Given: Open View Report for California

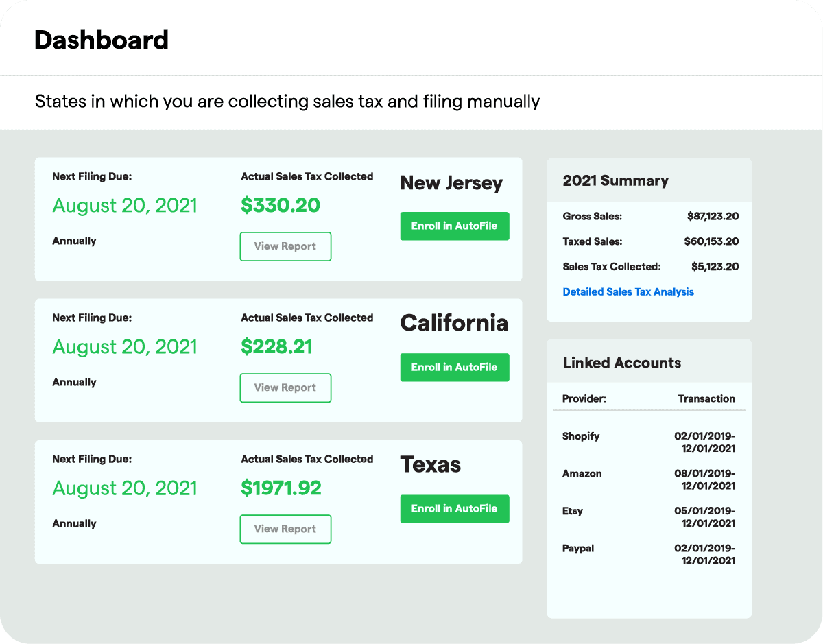Looking at the screenshot, I should (x=285, y=387).
